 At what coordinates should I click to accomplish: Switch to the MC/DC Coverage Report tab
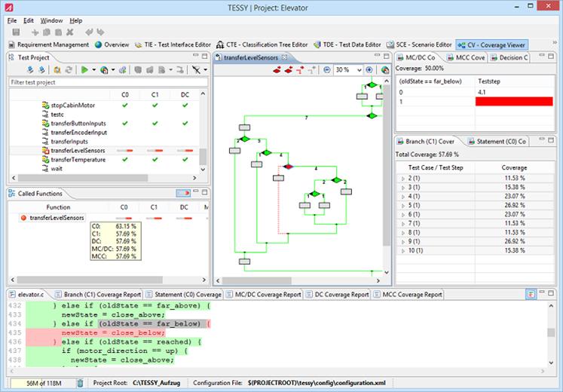click(x=266, y=295)
